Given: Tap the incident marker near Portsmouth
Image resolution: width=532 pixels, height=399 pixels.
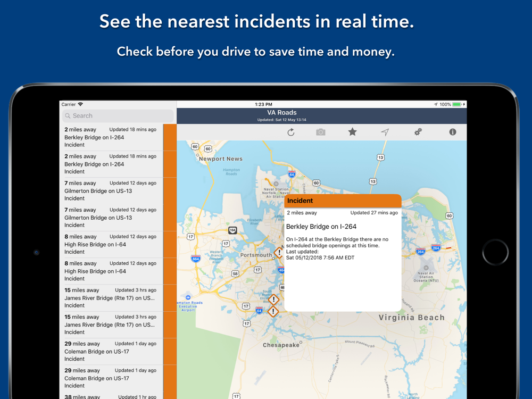Looking at the screenshot, I should tap(279, 252).
